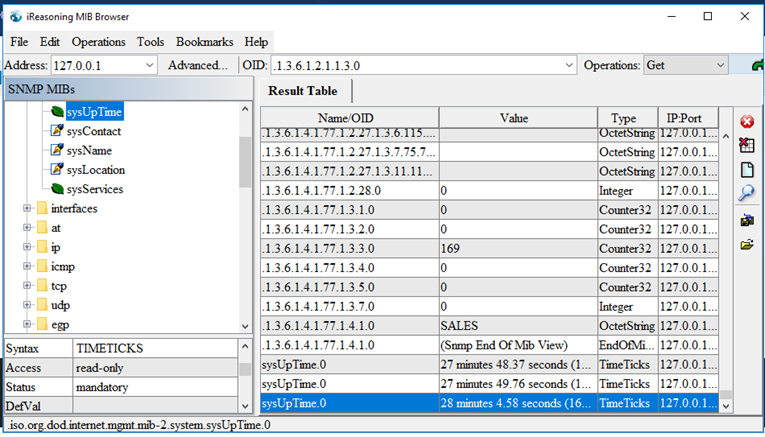
Task: Clear the result table with red X icon
Action: coord(747,145)
